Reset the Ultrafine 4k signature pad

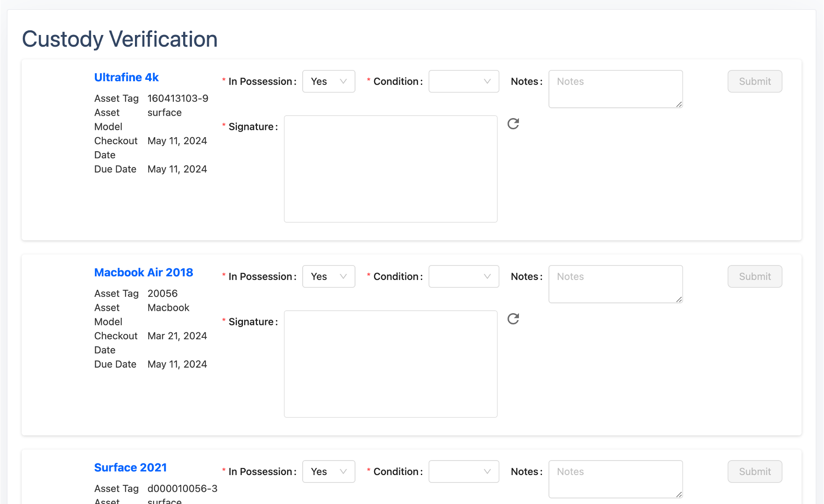tap(513, 124)
